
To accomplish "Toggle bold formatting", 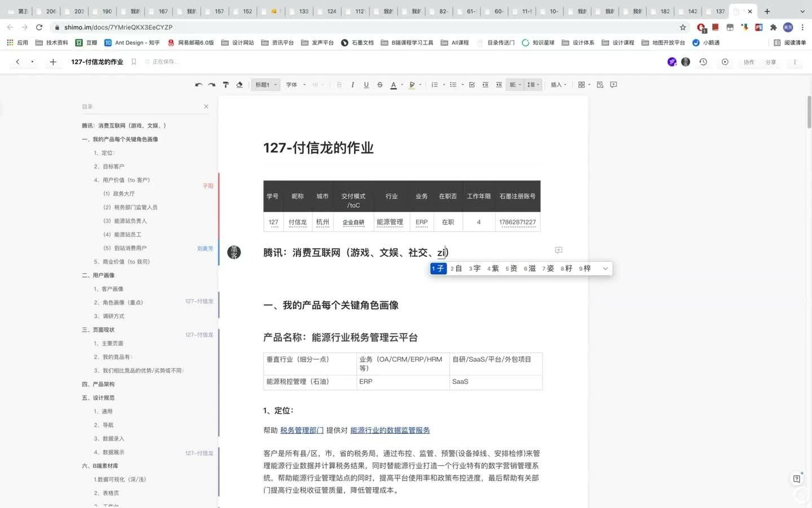I will [x=339, y=85].
